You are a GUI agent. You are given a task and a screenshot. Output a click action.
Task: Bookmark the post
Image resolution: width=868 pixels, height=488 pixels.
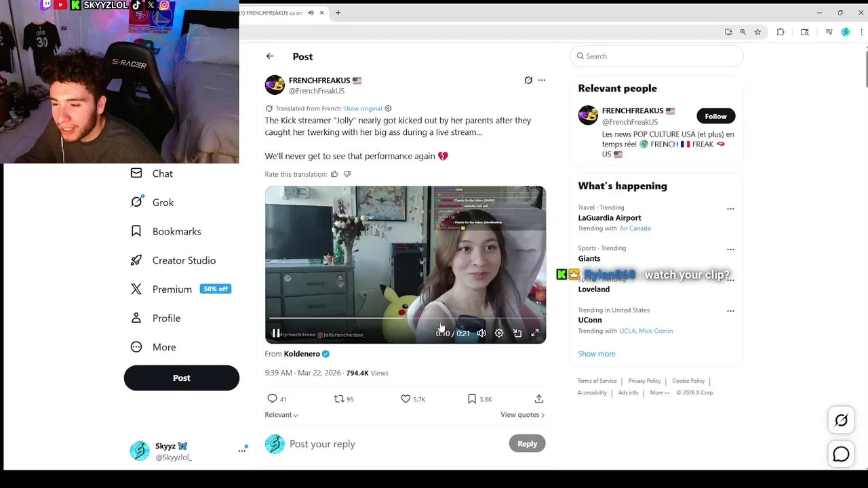(x=472, y=399)
